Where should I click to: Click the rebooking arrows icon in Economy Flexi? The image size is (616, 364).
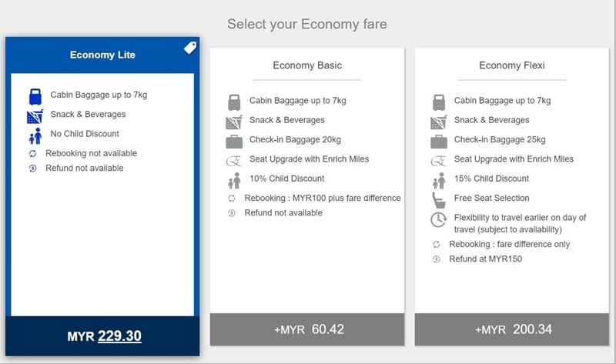click(x=436, y=244)
